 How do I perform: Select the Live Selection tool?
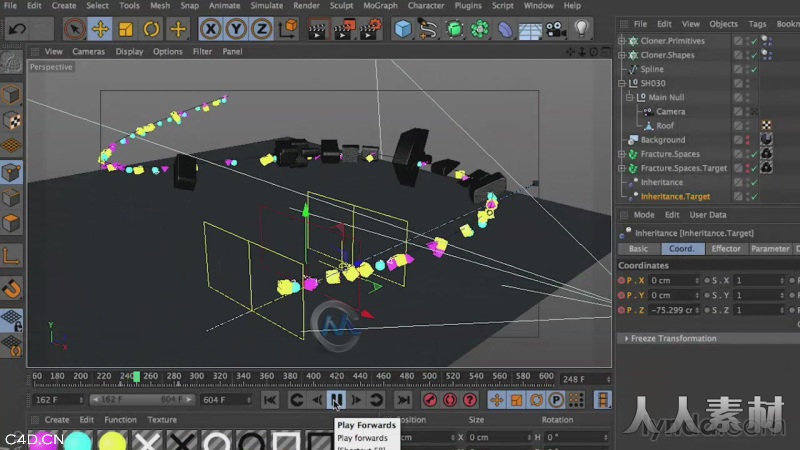tap(74, 29)
